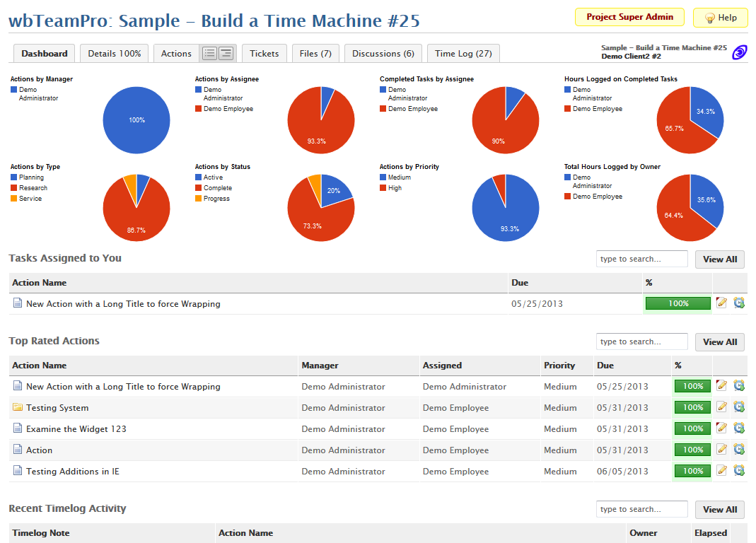
Task: Open the Examine the Widget 123 action
Action: pyautogui.click(x=76, y=429)
